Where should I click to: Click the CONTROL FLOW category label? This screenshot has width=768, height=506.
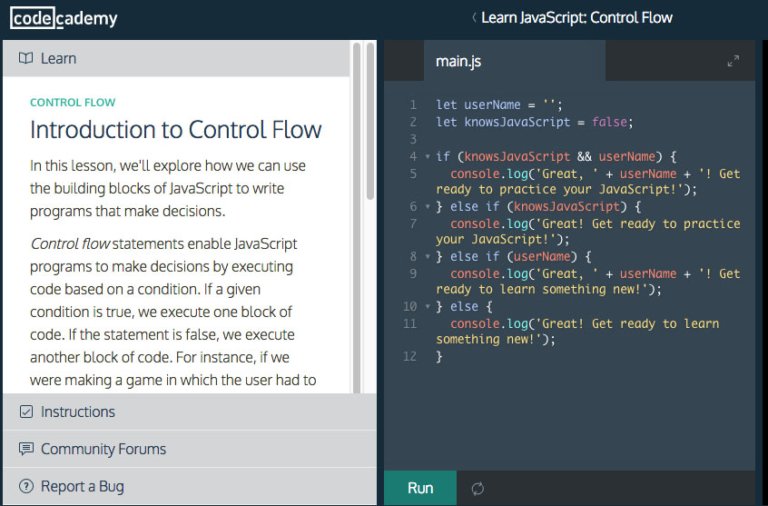click(x=72, y=102)
